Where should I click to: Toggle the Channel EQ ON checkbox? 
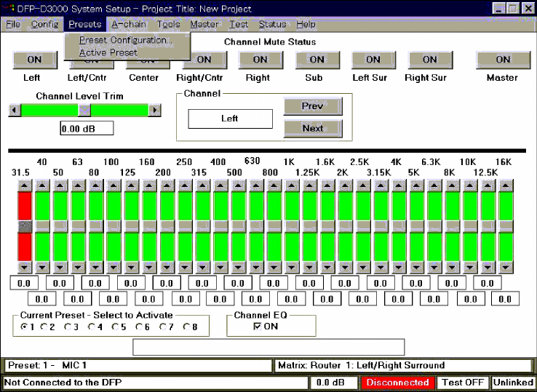258,327
